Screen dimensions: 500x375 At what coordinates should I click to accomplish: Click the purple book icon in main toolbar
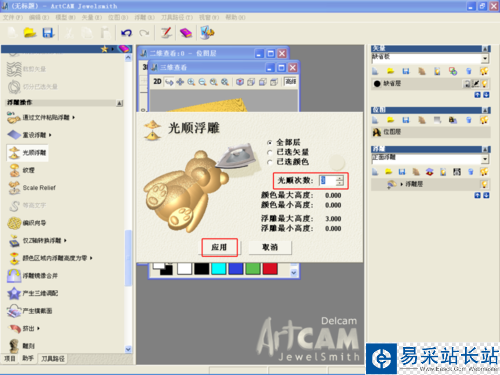pyautogui.click(x=186, y=33)
